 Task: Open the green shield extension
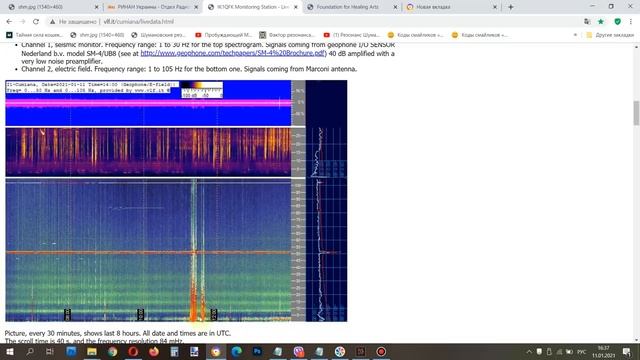(618, 22)
